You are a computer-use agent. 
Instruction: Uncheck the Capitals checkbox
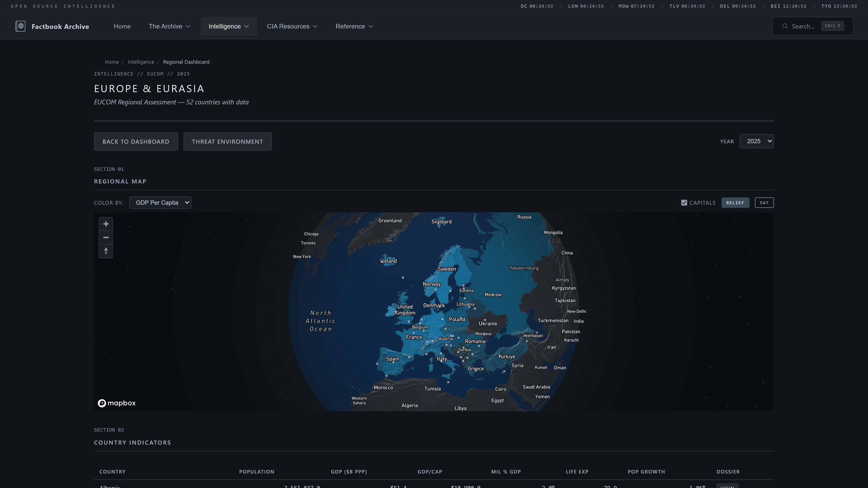pos(684,203)
